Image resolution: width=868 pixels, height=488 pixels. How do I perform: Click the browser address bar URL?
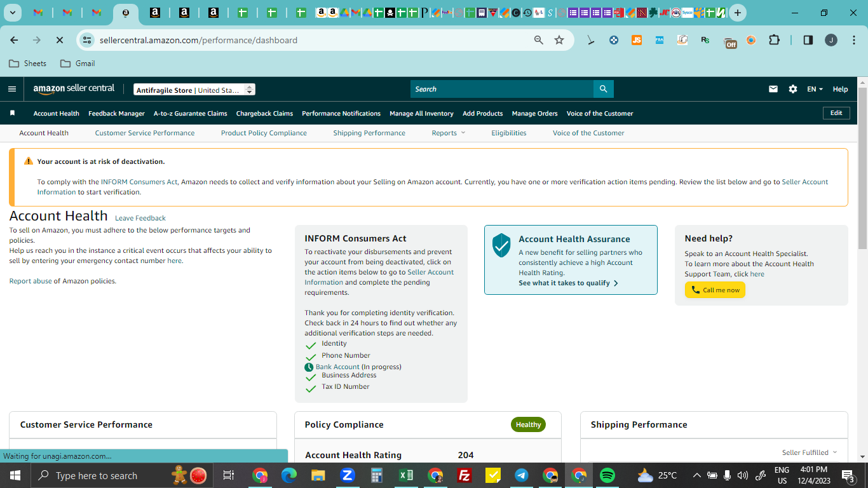tap(198, 40)
